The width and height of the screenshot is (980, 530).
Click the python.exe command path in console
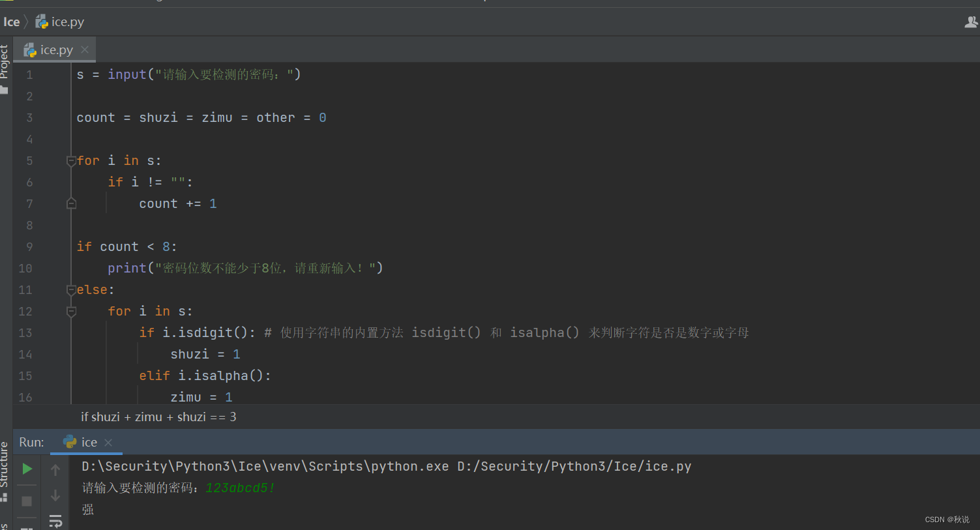[x=265, y=467]
